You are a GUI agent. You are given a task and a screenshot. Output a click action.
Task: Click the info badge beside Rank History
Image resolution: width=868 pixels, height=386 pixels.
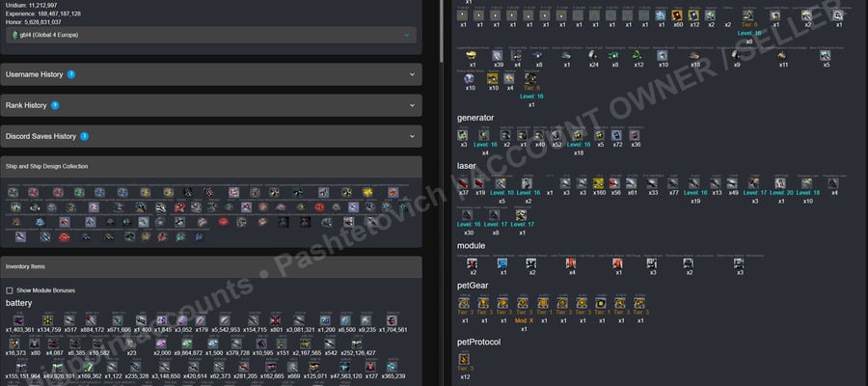(x=55, y=105)
